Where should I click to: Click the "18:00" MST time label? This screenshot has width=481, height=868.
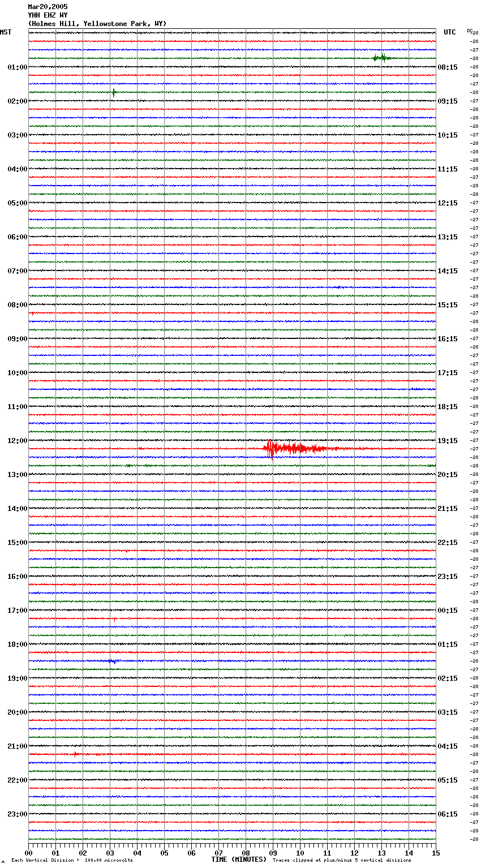[x=18, y=644]
